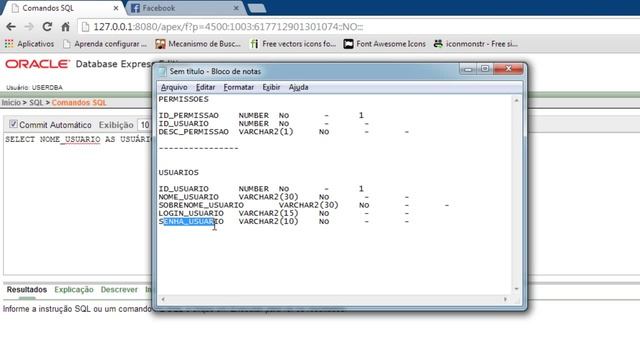
Task: Open the Exibição rows dropdown
Action: click(144, 125)
